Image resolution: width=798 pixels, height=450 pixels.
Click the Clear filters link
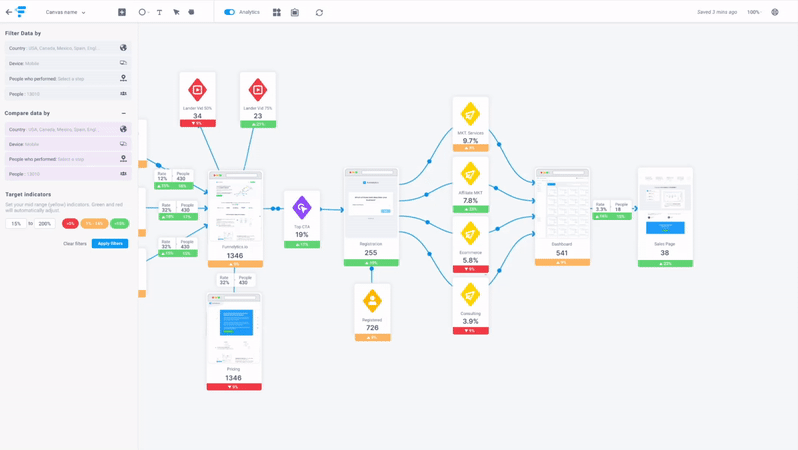coord(75,243)
